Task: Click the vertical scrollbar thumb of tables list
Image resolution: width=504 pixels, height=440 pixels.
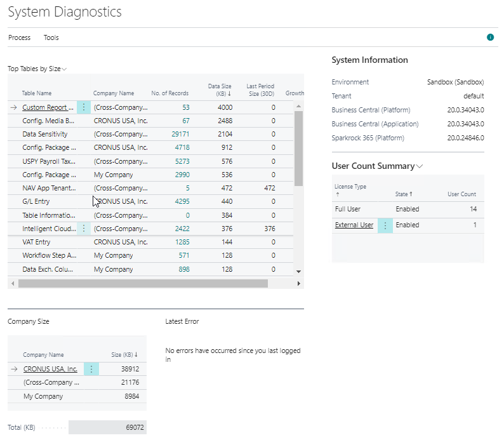Action: (x=298, y=149)
